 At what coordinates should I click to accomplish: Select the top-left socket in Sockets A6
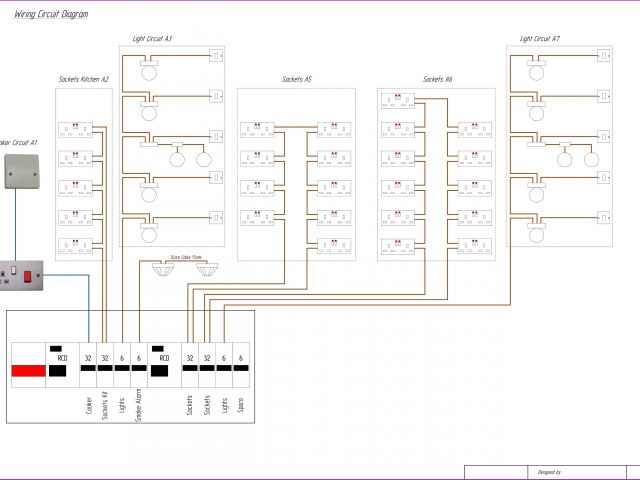[x=397, y=100]
